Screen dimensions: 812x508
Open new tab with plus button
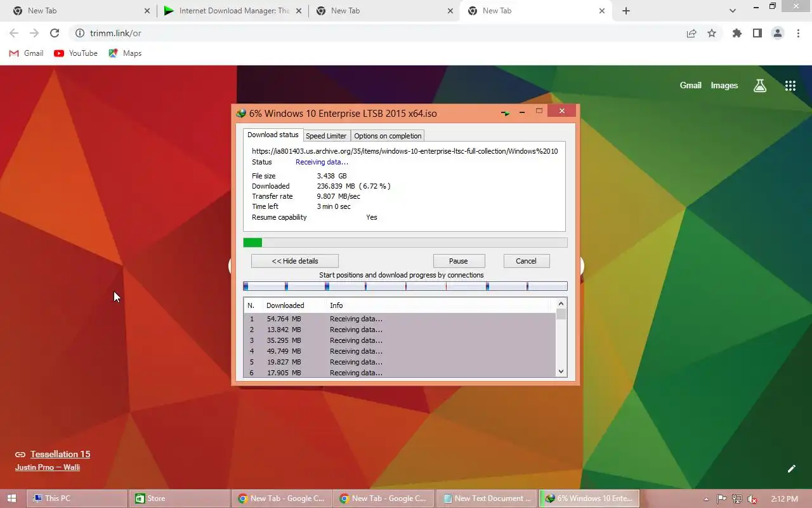tap(626, 11)
